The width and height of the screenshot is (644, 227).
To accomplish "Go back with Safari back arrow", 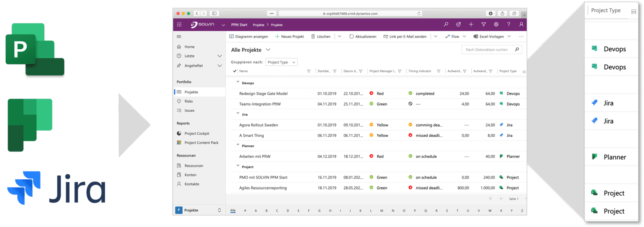I will click(x=197, y=14).
